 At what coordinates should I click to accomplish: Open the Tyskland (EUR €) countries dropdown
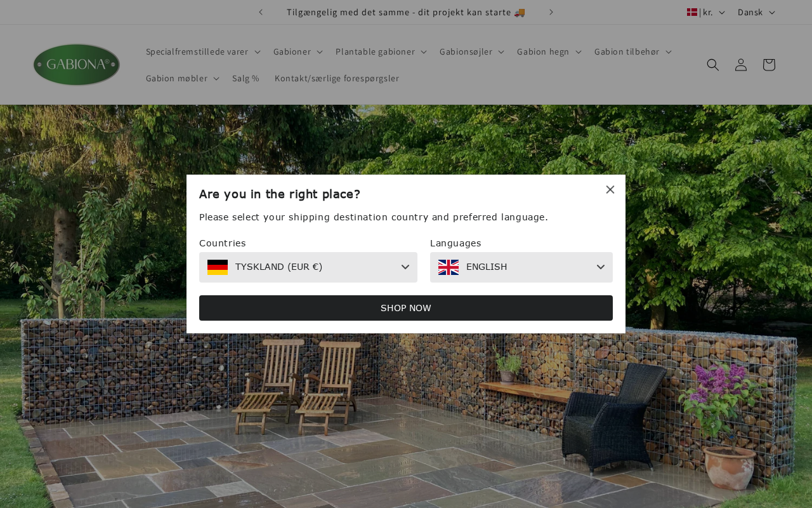tap(308, 267)
